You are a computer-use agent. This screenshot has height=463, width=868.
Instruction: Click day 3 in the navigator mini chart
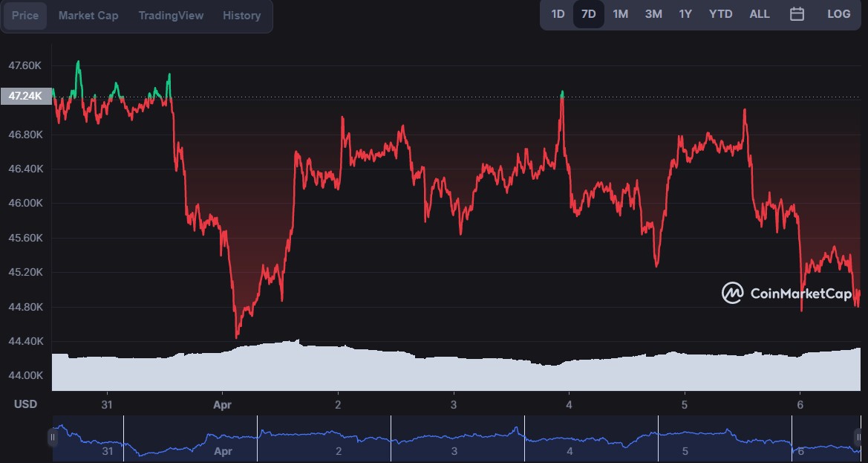(x=454, y=451)
